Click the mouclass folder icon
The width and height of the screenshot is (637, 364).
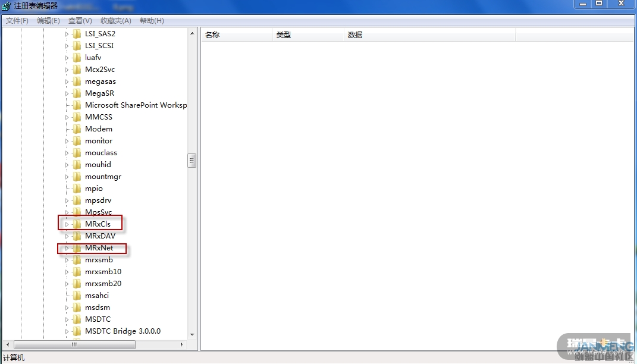tap(77, 153)
